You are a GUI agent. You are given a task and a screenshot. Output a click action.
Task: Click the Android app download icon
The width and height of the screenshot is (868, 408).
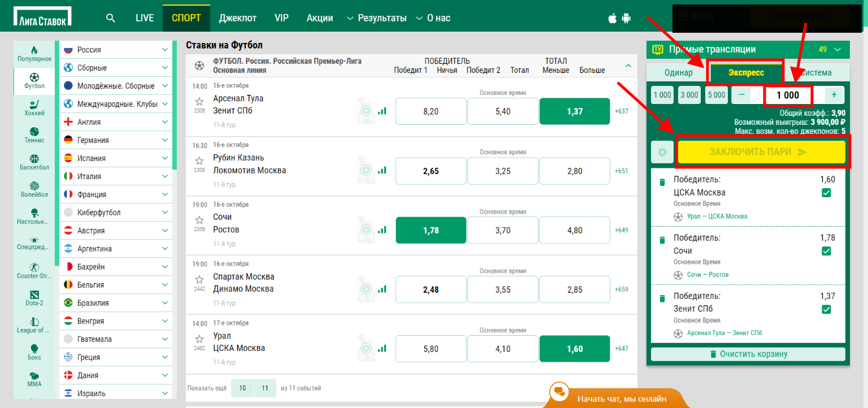pyautogui.click(x=626, y=18)
